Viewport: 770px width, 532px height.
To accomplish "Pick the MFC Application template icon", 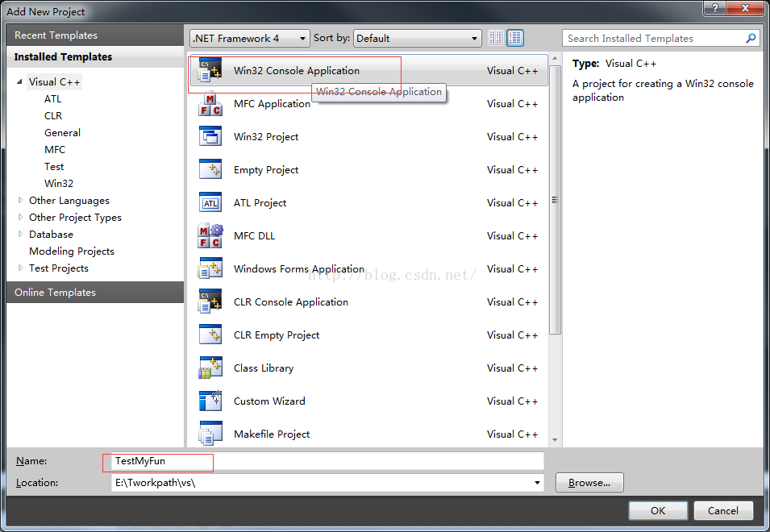I will point(210,103).
